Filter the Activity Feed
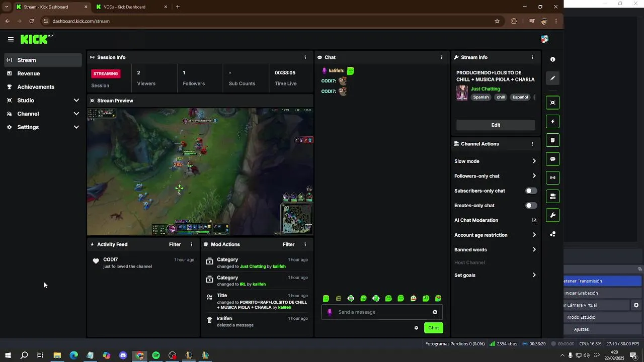Viewport: 644px width, 362px height. point(175,244)
